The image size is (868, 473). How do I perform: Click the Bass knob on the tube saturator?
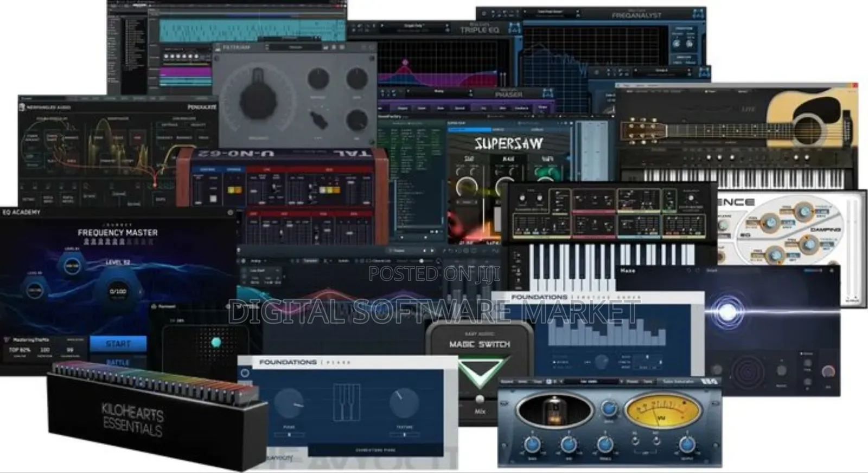click(x=532, y=444)
